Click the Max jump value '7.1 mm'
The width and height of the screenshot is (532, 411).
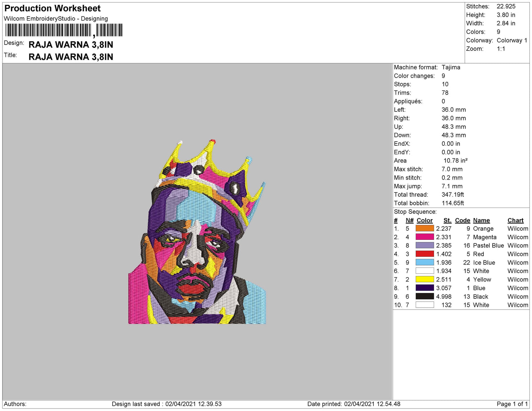click(452, 186)
